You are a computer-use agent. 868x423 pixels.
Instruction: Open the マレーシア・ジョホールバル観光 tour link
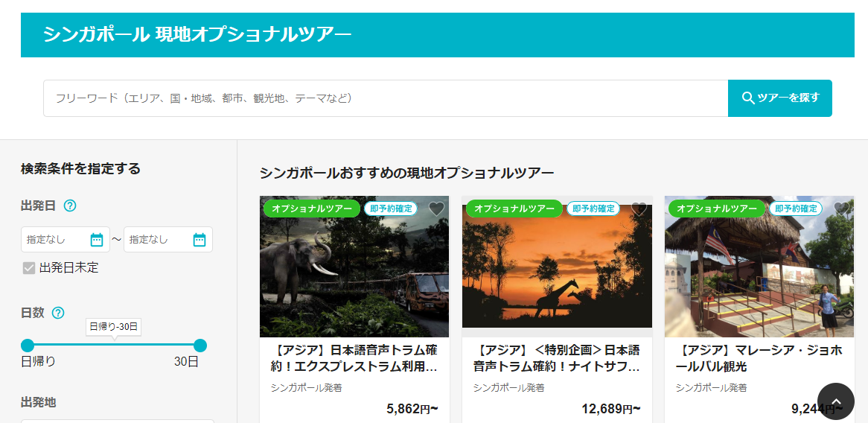click(x=759, y=358)
